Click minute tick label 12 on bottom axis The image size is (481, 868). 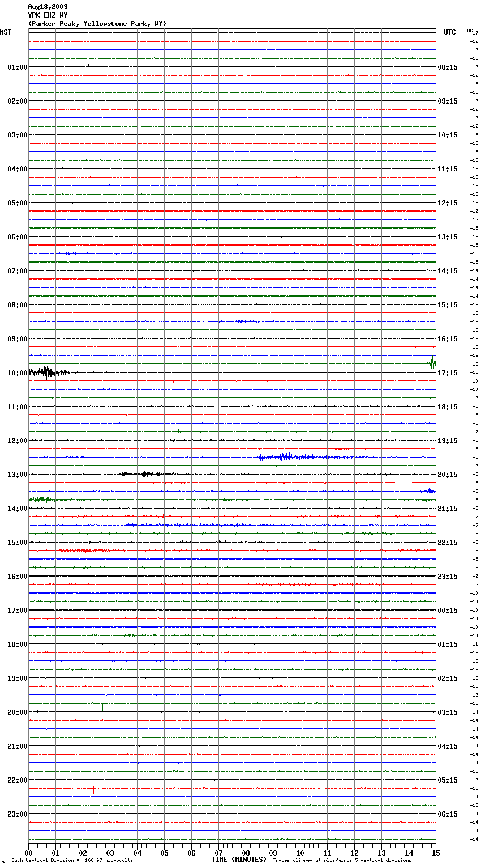[x=354, y=853]
